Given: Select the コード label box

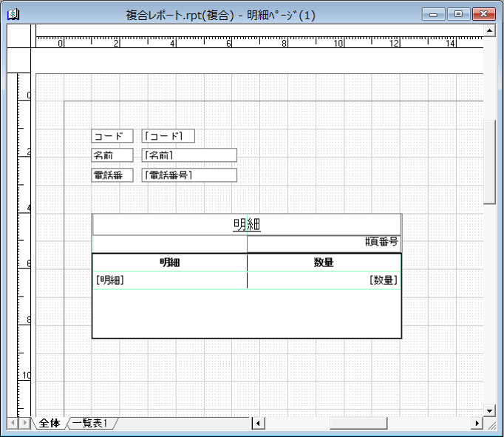Looking at the screenshot, I should tap(112, 136).
